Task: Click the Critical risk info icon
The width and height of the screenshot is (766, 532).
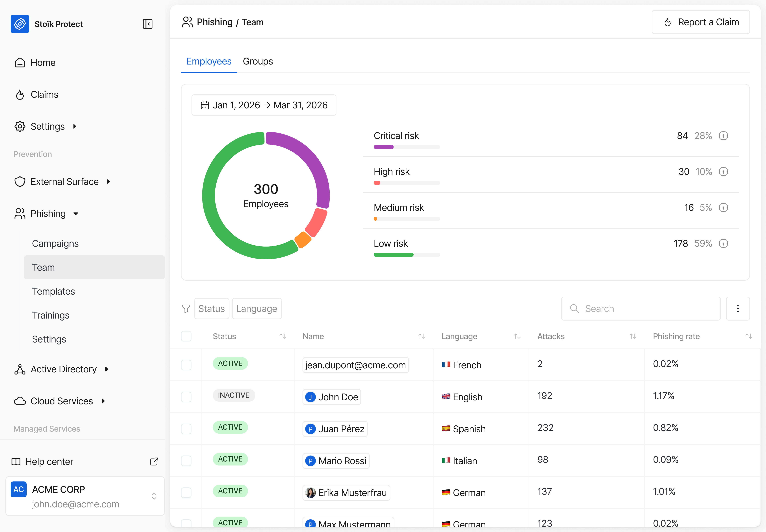Action: coord(723,136)
